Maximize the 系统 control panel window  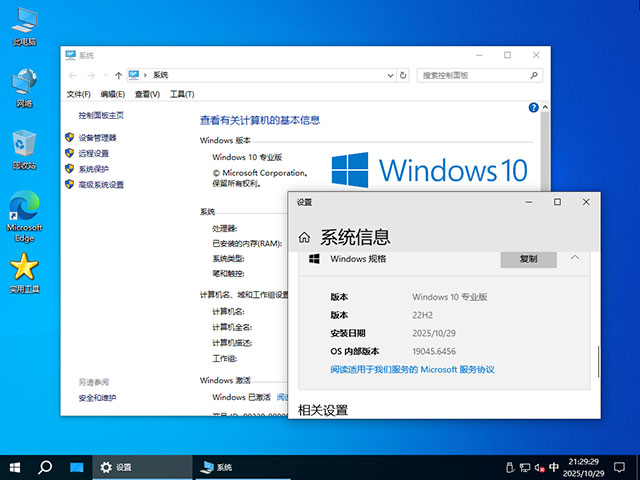[507, 55]
